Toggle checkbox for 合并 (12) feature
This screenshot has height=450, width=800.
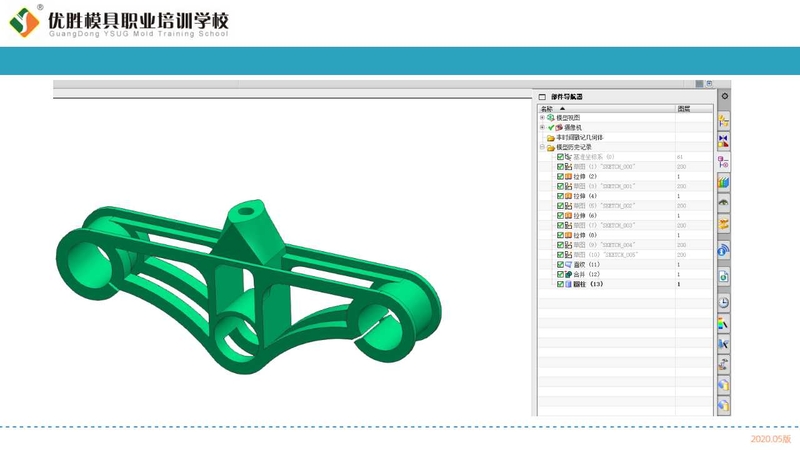tap(560, 274)
